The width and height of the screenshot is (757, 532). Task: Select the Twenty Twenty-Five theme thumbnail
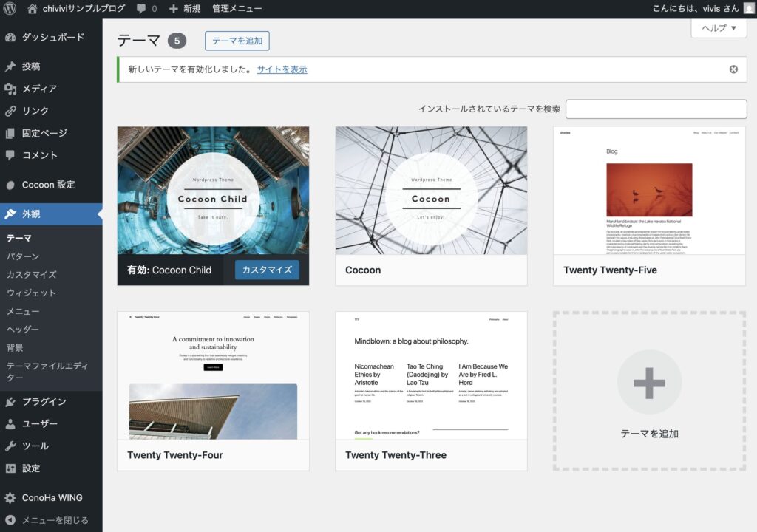649,191
